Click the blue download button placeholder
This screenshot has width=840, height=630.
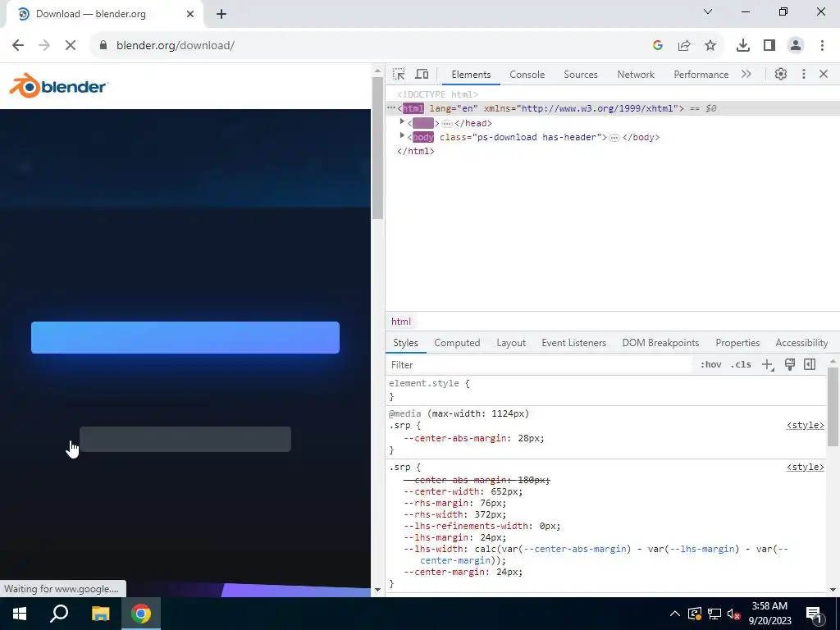click(185, 337)
